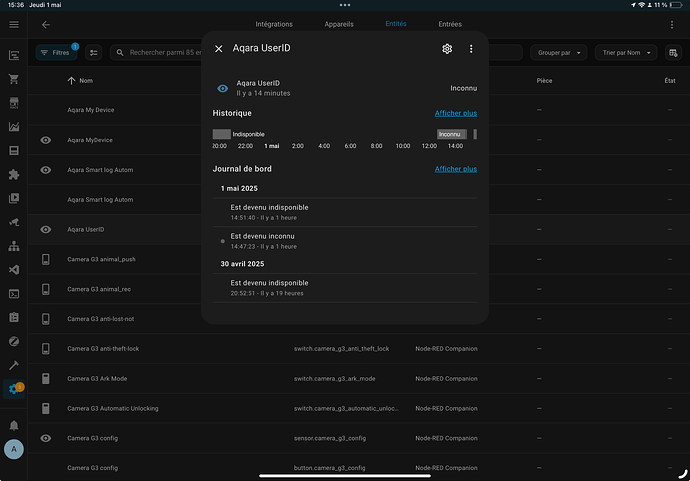
Task: Tap the three-dot multitasking control at top
Action: (345, 5)
